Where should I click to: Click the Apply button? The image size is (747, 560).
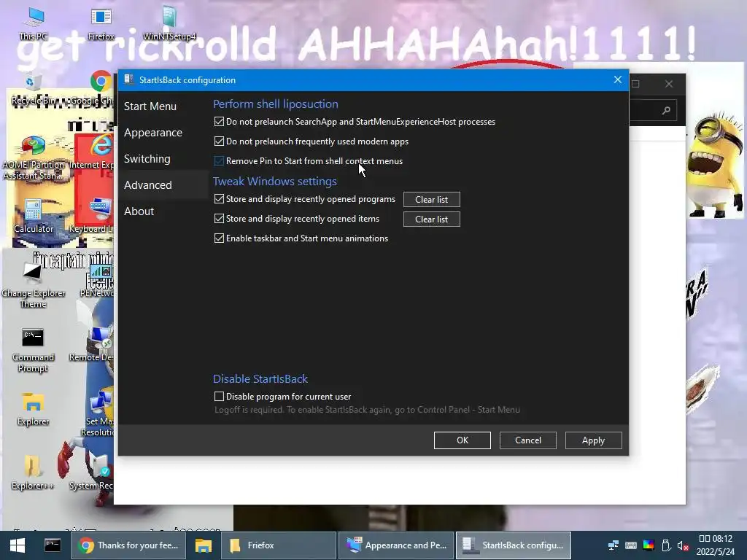click(593, 440)
